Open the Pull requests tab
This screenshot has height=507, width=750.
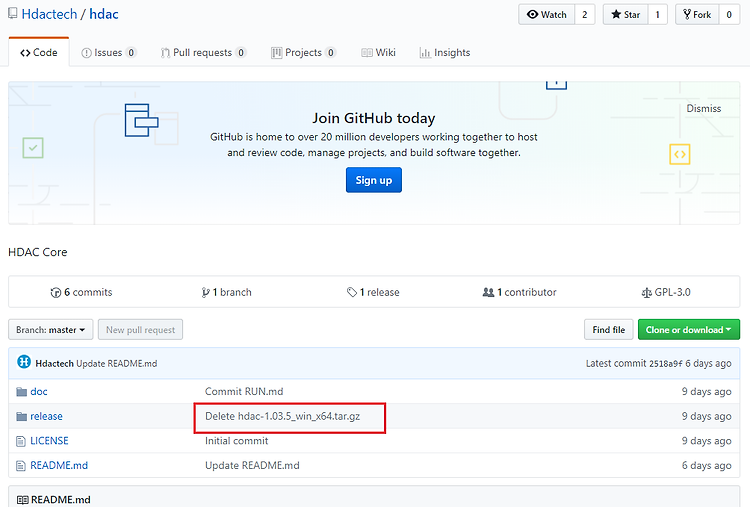[203, 53]
